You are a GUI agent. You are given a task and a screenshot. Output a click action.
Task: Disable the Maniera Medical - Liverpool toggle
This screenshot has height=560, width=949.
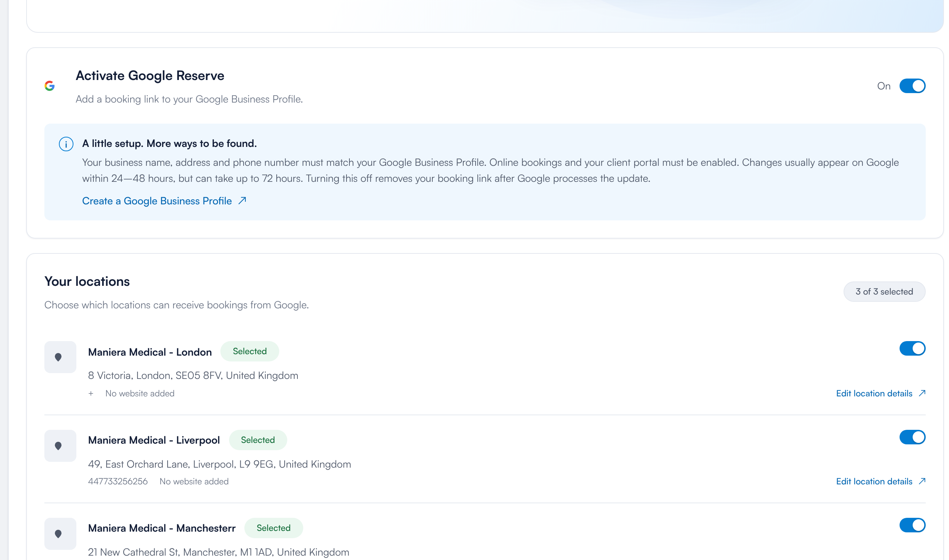[x=912, y=437]
